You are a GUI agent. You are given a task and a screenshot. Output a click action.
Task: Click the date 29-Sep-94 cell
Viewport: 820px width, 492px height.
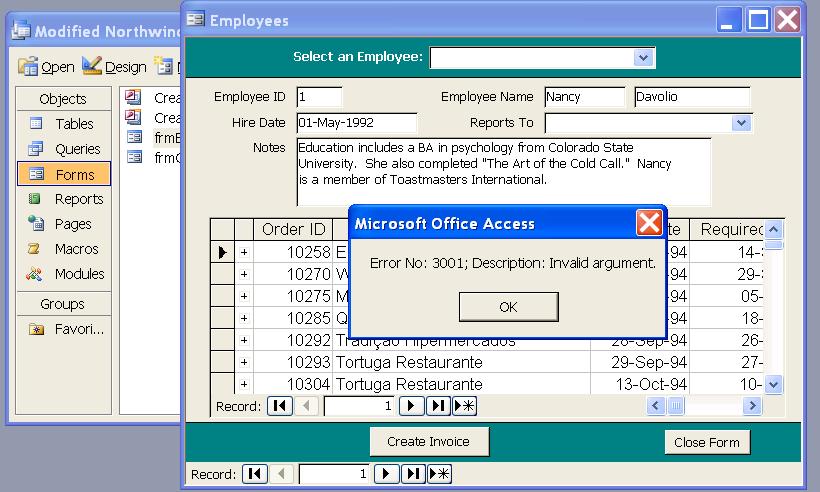click(640, 362)
